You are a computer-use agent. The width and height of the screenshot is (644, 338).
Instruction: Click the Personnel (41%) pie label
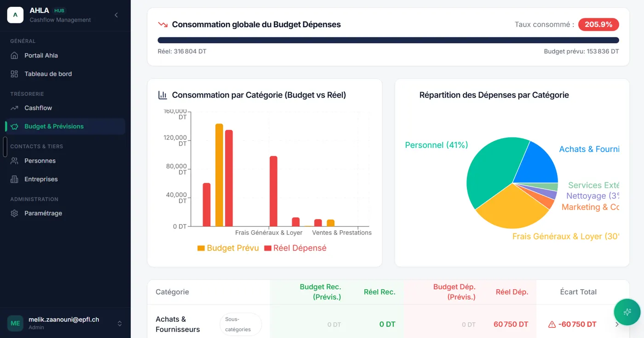pos(436,145)
